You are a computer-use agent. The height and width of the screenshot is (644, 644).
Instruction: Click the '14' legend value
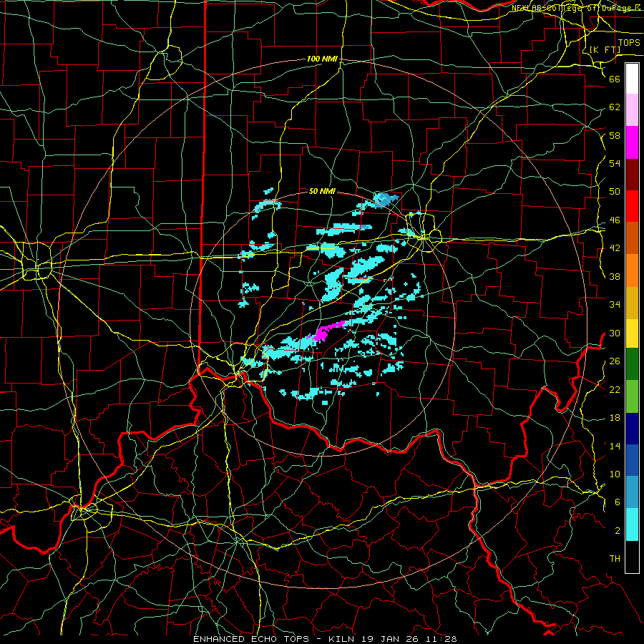point(615,446)
